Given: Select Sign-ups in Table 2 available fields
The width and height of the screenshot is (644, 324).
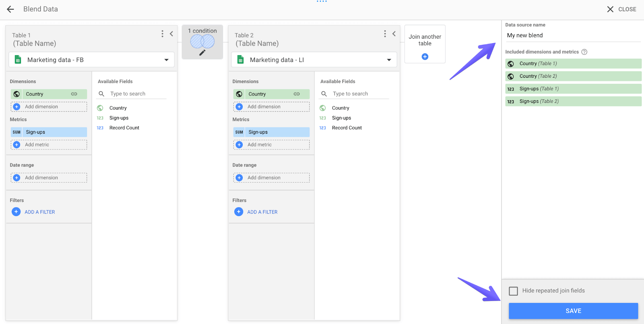Looking at the screenshot, I should [341, 118].
